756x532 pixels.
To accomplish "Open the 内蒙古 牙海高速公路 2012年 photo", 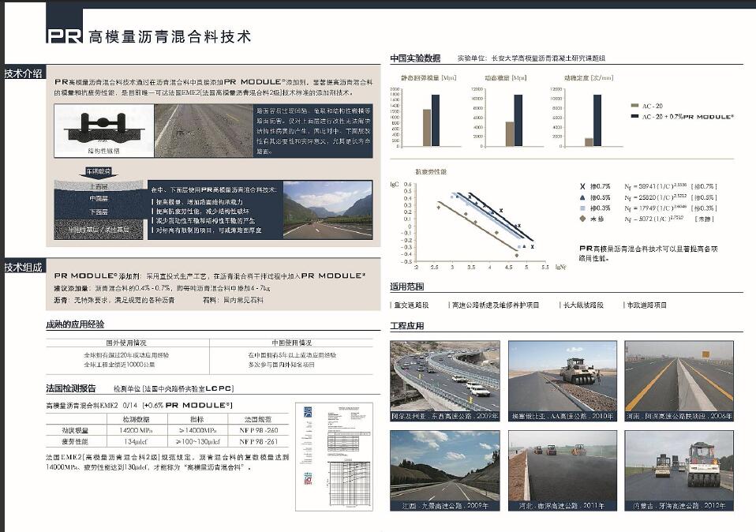I will (679, 470).
